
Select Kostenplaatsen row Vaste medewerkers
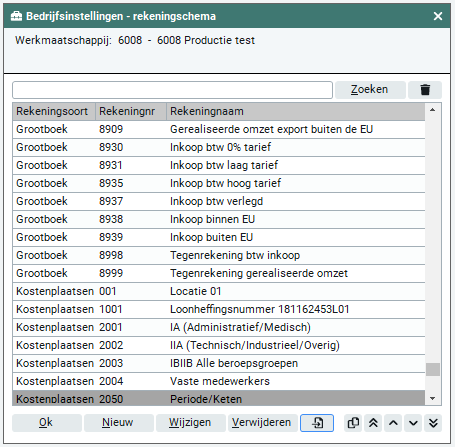219,381
